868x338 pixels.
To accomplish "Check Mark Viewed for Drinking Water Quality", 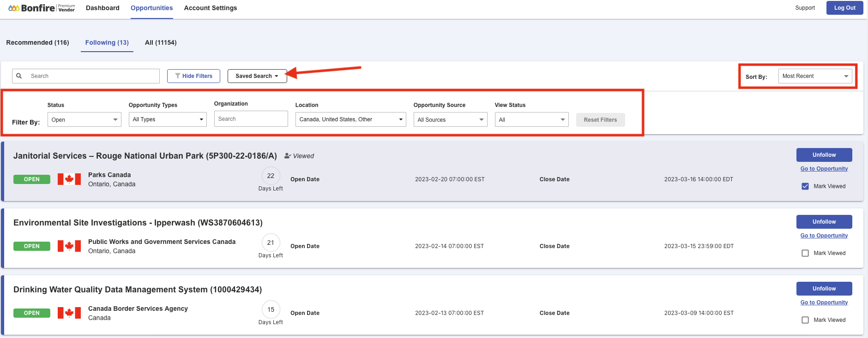I will (x=805, y=320).
